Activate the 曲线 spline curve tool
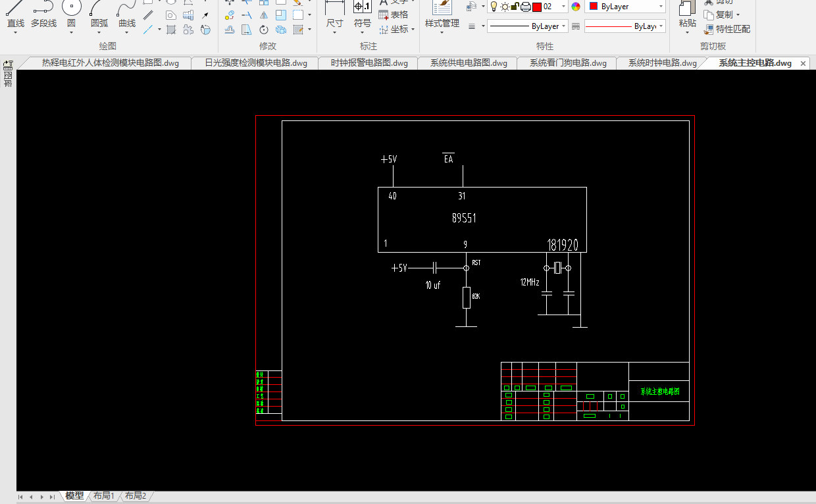 pyautogui.click(x=127, y=13)
